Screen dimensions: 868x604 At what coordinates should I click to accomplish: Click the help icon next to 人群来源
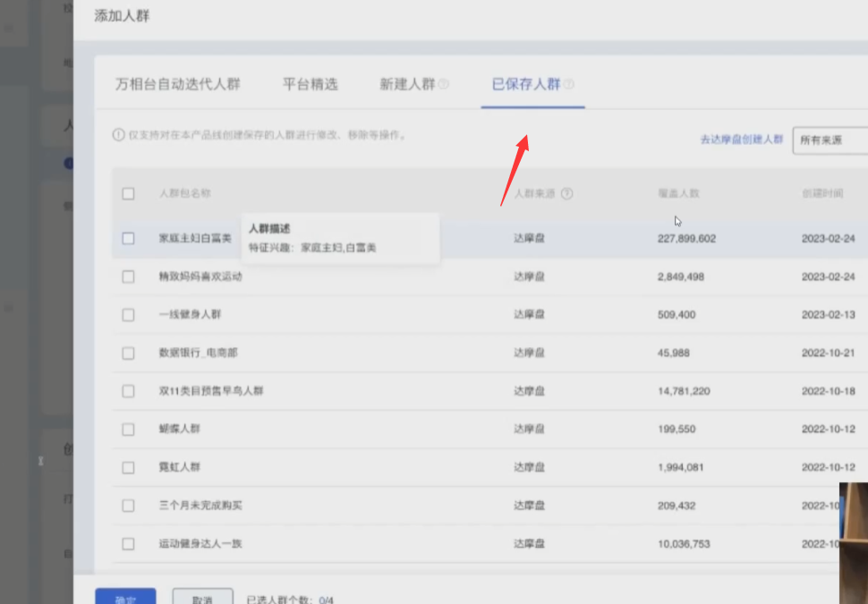point(566,194)
